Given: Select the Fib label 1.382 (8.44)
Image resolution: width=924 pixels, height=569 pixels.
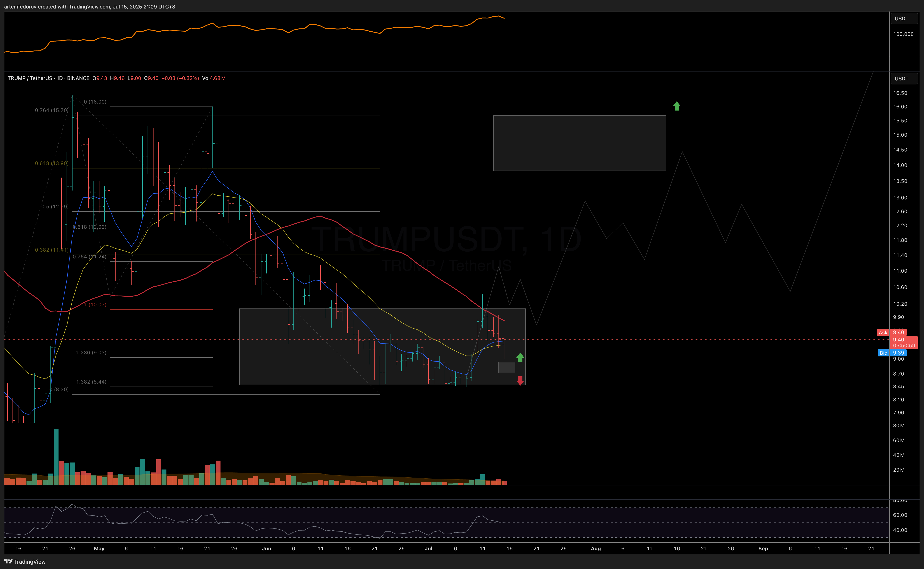Looking at the screenshot, I should [x=91, y=382].
